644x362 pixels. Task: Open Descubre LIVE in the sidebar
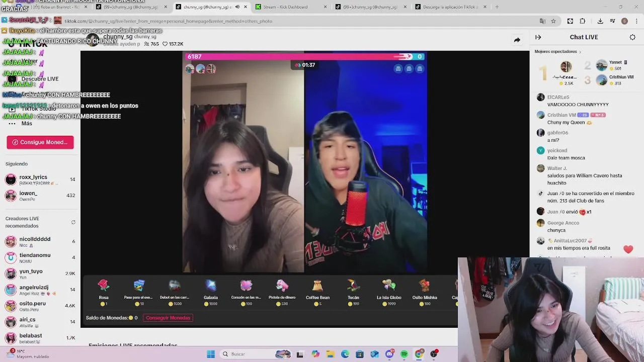pos(33,79)
